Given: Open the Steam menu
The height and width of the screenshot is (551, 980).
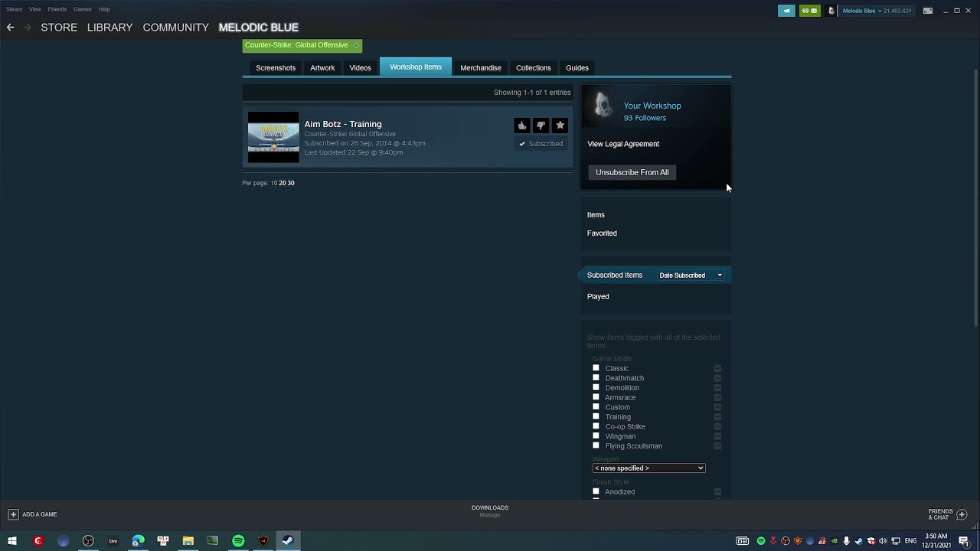Looking at the screenshot, I should click(14, 9).
